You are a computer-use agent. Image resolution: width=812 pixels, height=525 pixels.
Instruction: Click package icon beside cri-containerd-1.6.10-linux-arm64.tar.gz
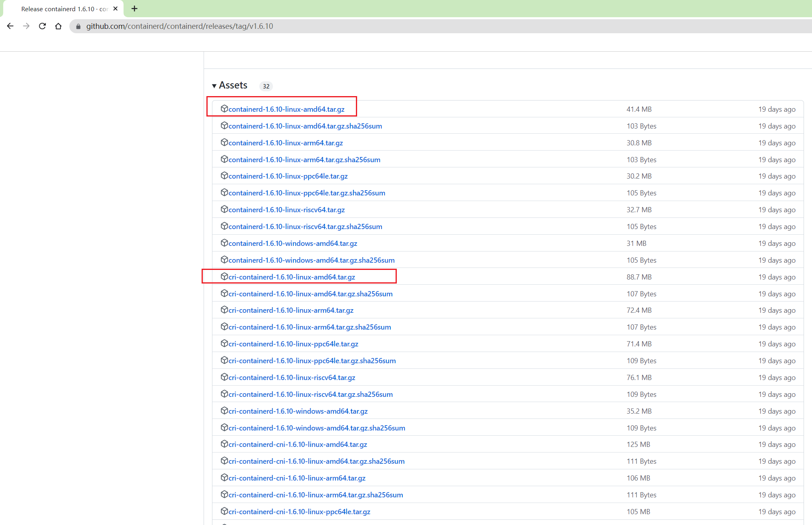(x=224, y=310)
